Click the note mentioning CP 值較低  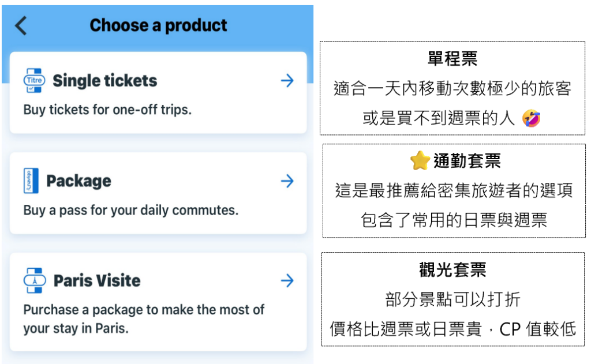[x=453, y=329]
